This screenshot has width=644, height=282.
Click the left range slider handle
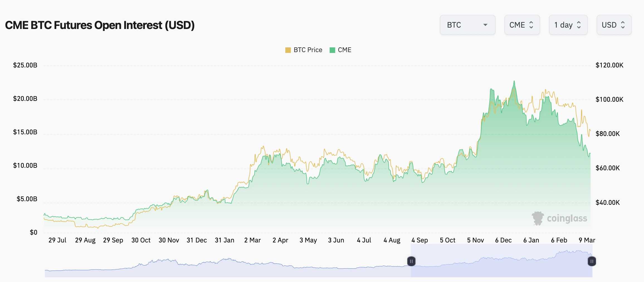point(411,261)
